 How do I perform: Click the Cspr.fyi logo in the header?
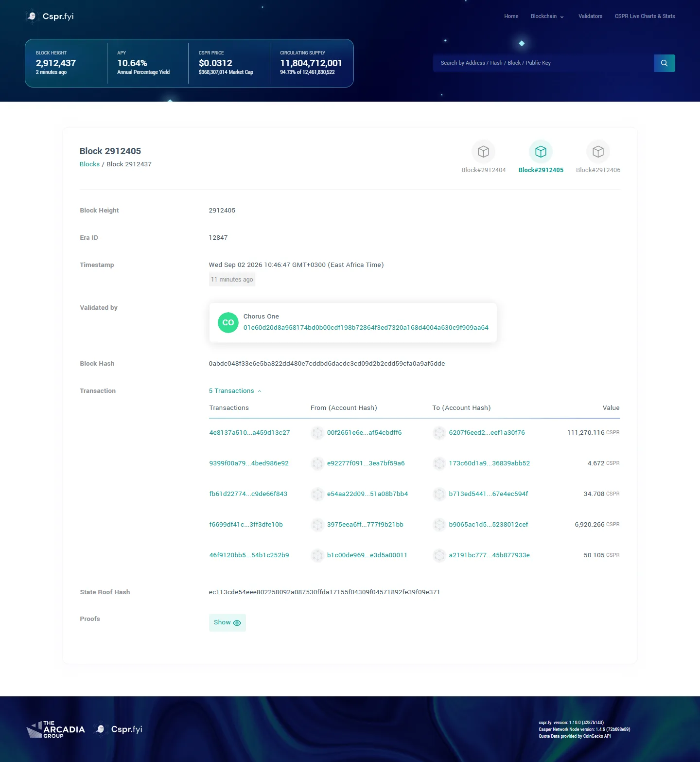point(50,17)
